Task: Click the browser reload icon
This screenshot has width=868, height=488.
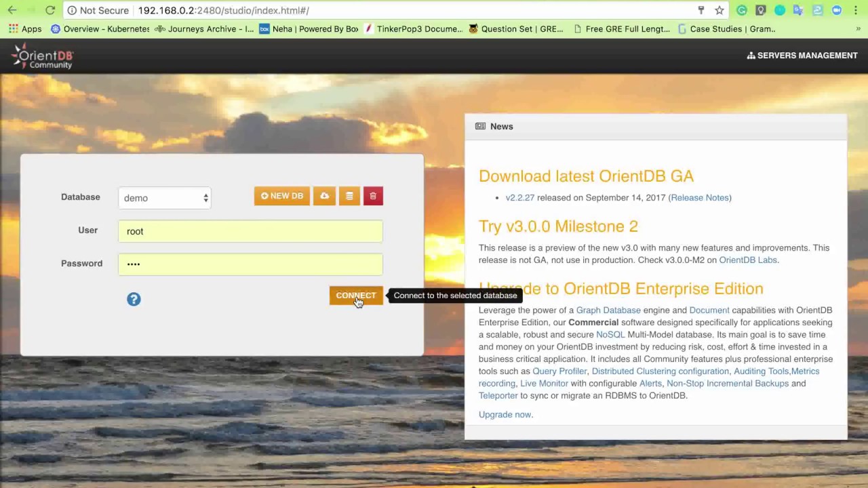Action: 50,10
